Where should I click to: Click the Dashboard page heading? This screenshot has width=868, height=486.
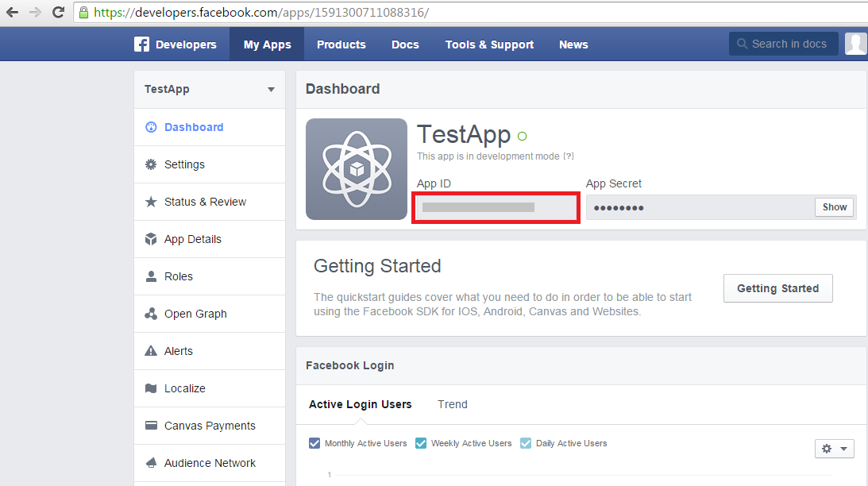click(x=342, y=89)
